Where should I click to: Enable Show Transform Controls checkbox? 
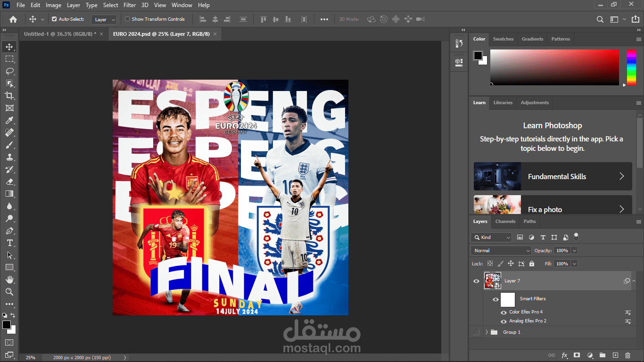tap(127, 19)
